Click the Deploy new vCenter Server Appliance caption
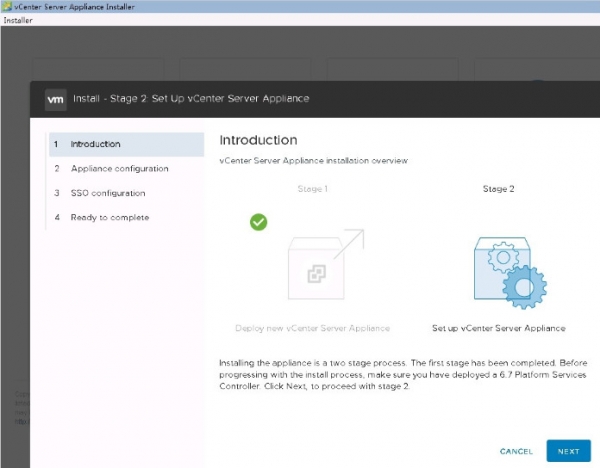Viewport: 600px width, 468px height. tap(313, 328)
